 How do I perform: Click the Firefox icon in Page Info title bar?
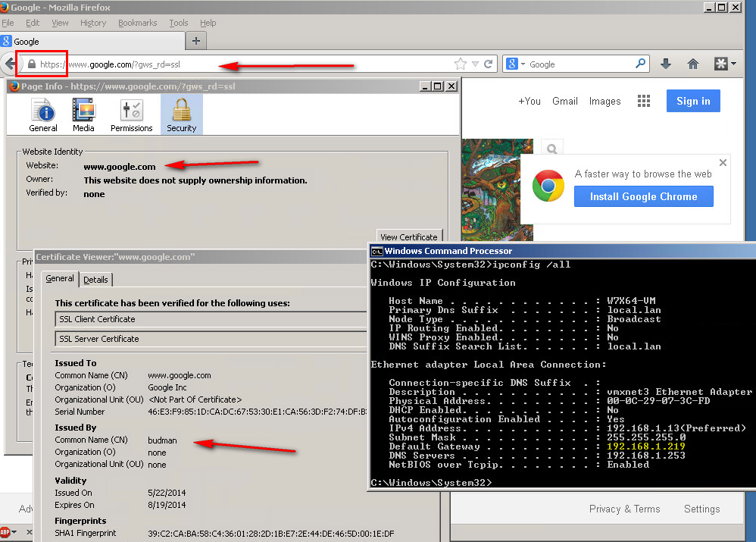pos(14,86)
